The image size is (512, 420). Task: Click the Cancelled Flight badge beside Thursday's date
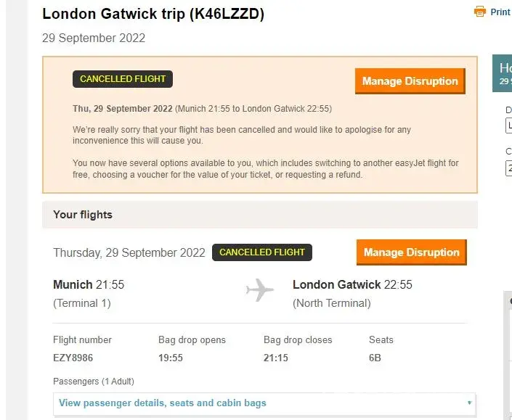262,252
